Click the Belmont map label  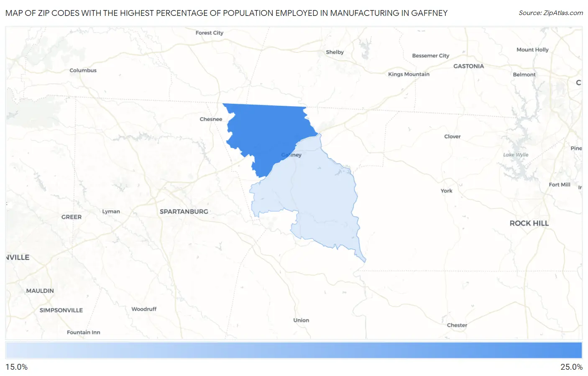tap(524, 74)
